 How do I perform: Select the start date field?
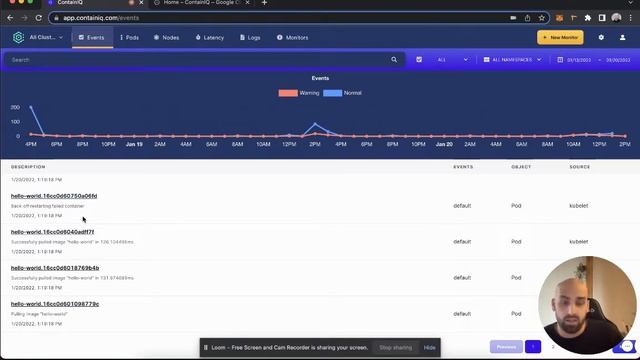(x=579, y=60)
